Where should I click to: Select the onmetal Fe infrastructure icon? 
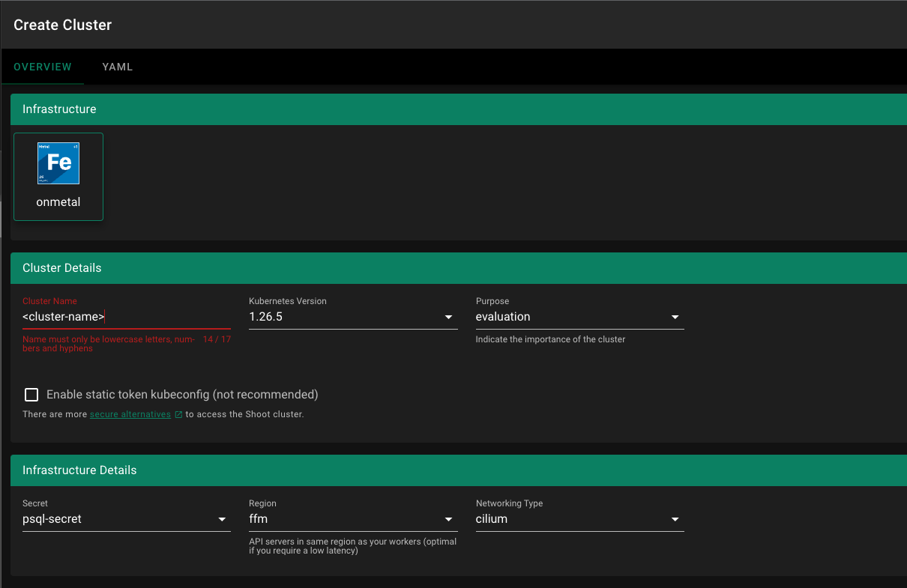58,163
